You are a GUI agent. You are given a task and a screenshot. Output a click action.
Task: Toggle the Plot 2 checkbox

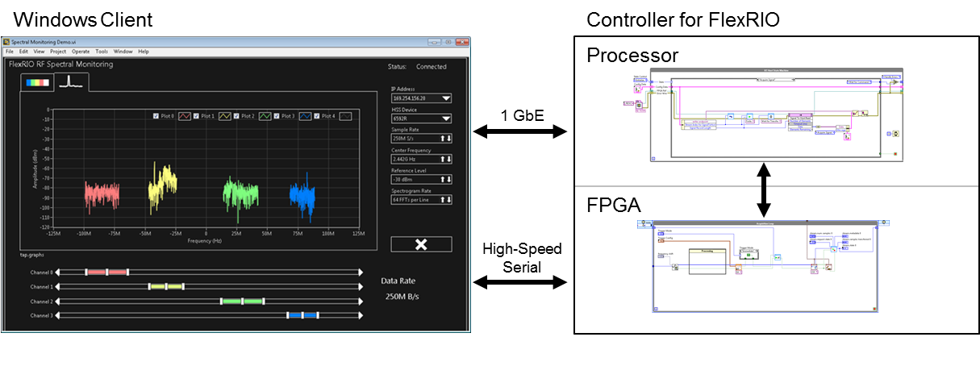coord(238,116)
